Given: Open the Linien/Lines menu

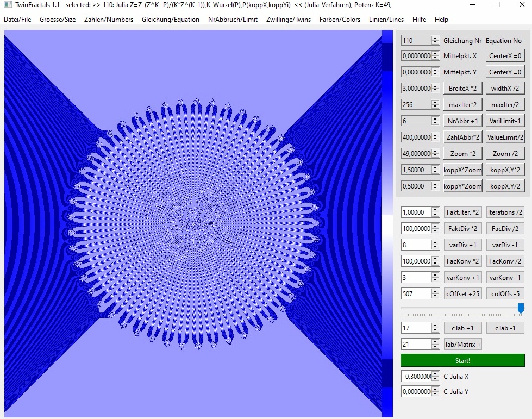Looking at the screenshot, I should pyautogui.click(x=386, y=20).
